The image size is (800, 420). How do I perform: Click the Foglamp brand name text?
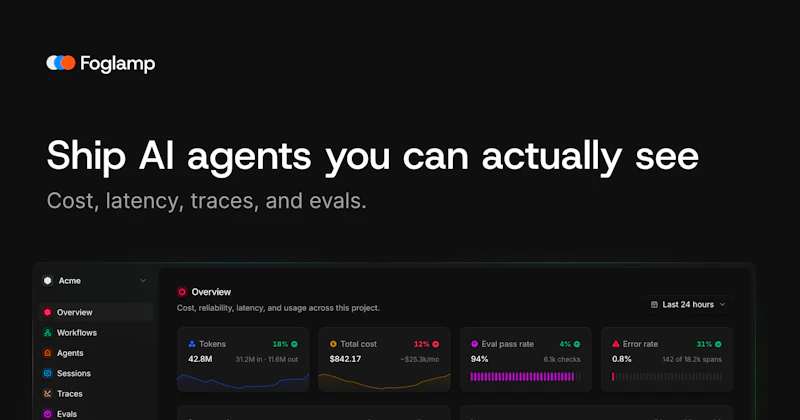point(118,64)
